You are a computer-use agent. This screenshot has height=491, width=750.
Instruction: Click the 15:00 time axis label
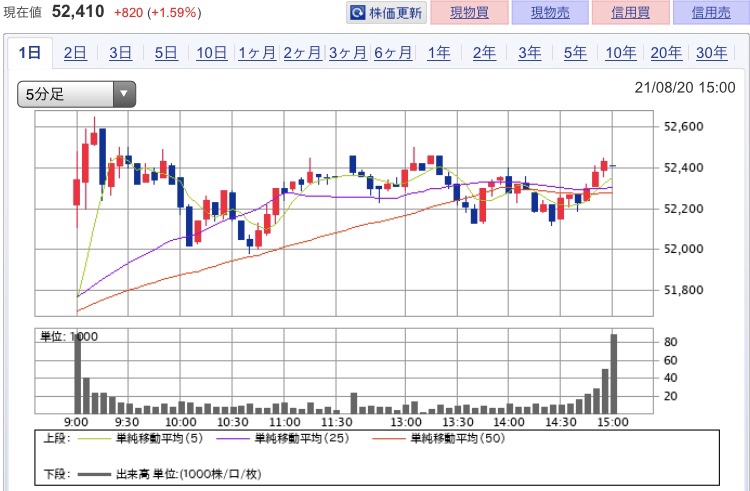tap(613, 422)
